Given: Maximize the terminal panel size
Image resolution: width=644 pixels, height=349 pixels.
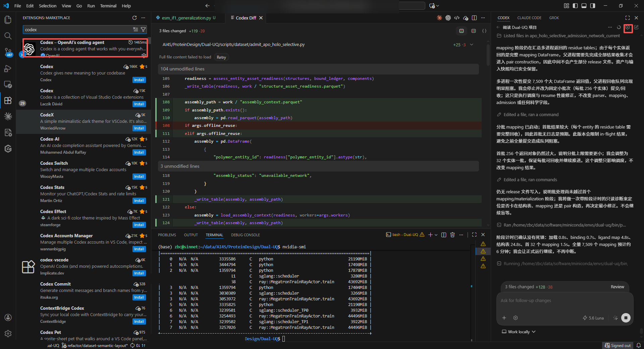Looking at the screenshot, I should pos(474,235).
